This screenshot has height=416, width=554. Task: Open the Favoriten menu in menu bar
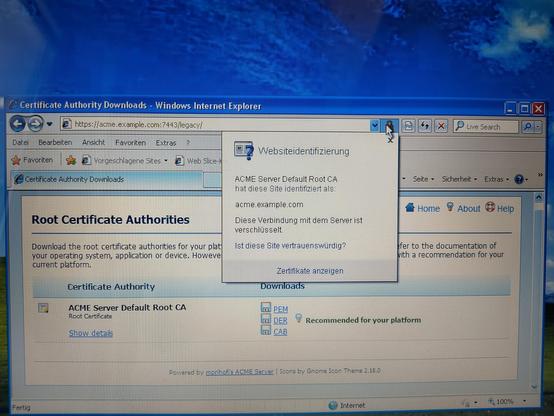point(130,143)
